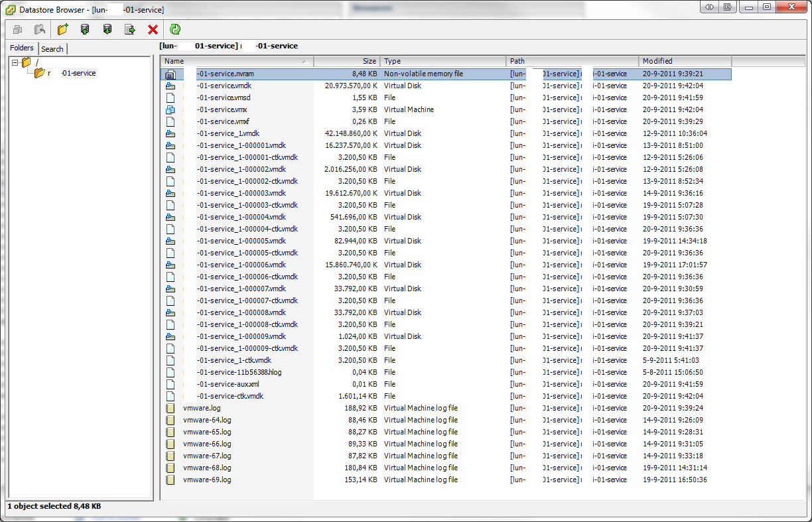The width and height of the screenshot is (812, 522).
Task: Click the nvram file icon on the highlighted row
Action: point(170,74)
